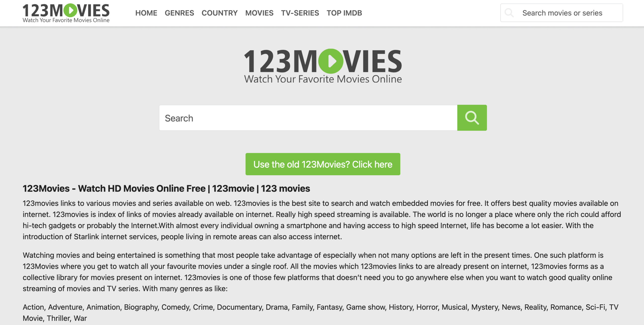
Task: Click the green play icon in center logo
Action: coord(331,61)
